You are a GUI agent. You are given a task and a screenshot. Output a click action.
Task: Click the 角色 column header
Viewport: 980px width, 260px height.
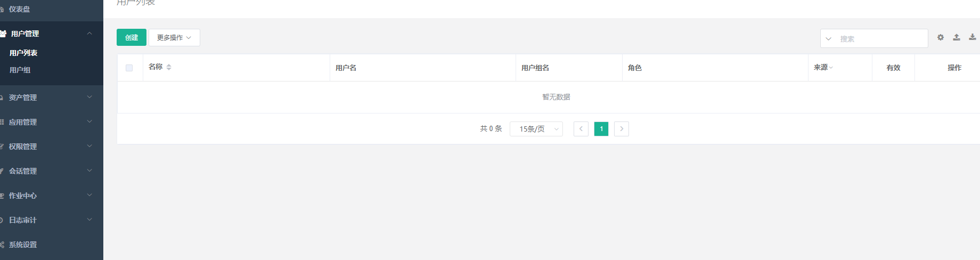[635, 68]
